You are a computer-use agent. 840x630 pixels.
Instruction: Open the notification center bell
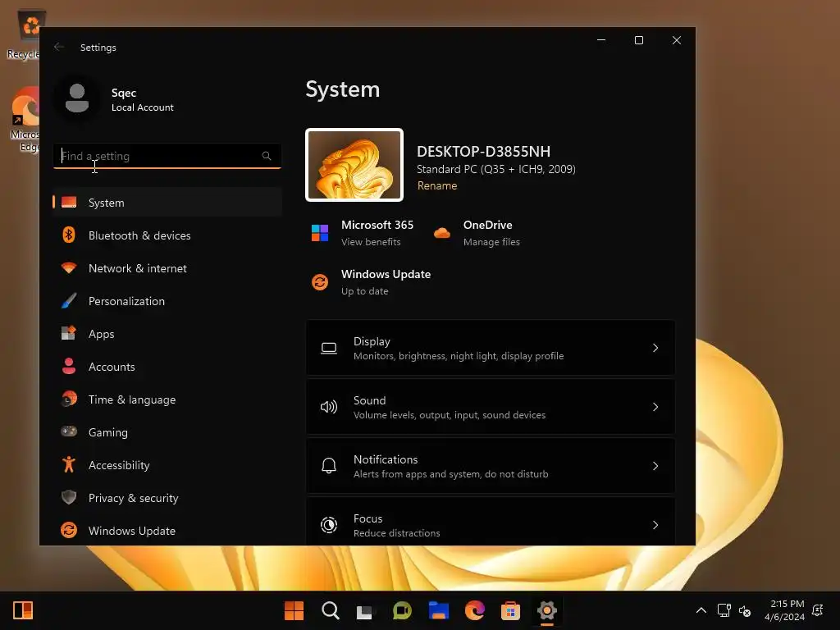818,610
